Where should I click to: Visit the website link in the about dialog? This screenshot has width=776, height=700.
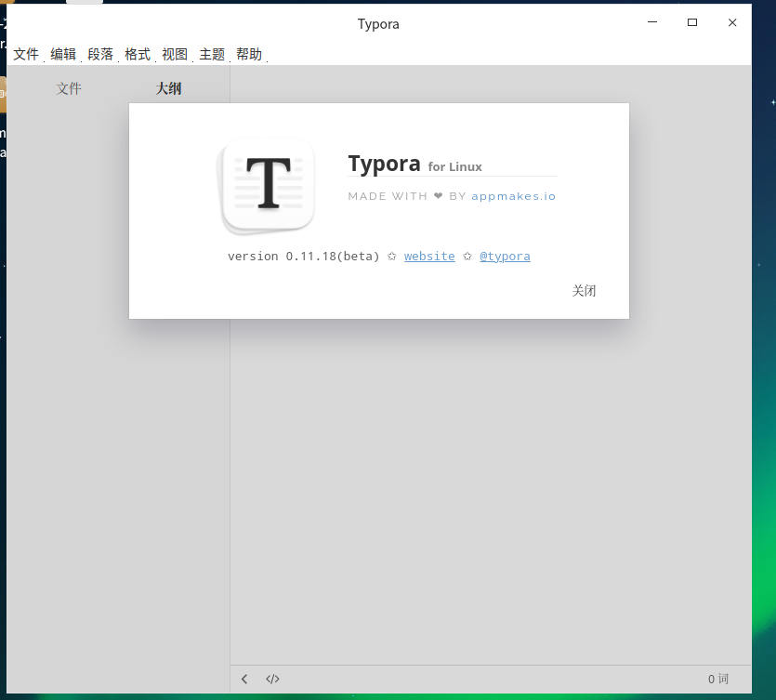(429, 257)
